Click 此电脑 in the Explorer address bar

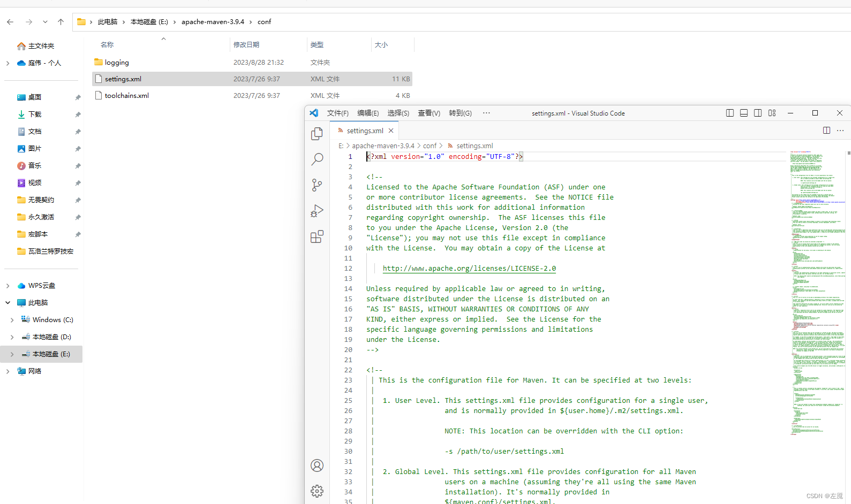pos(108,22)
